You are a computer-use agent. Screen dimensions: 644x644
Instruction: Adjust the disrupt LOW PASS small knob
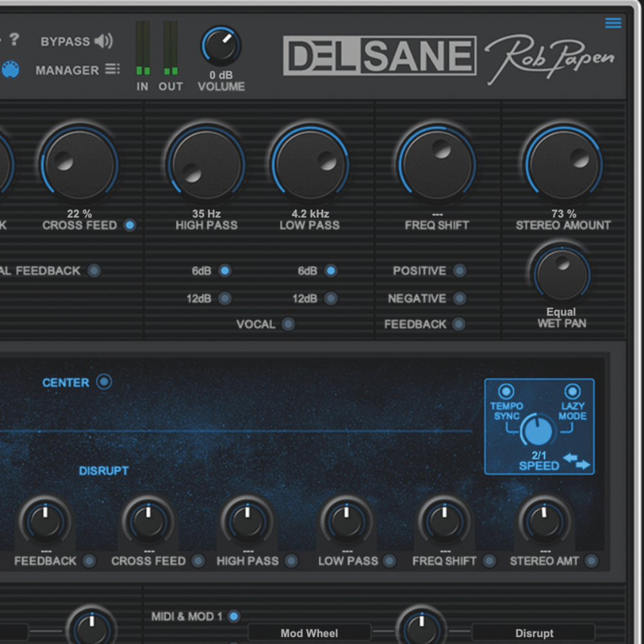coord(346,522)
